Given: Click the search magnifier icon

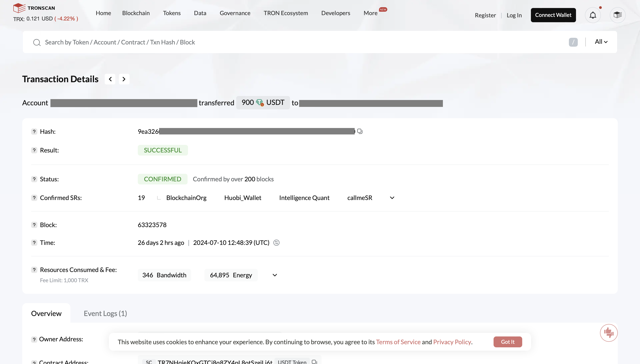Looking at the screenshot, I should (x=37, y=42).
